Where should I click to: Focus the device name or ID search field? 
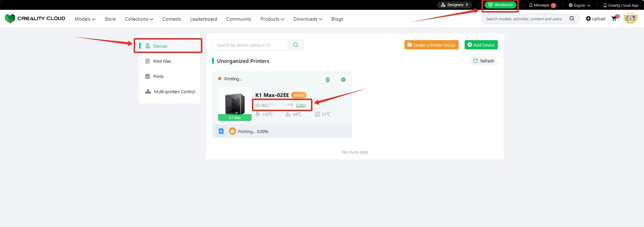point(250,45)
